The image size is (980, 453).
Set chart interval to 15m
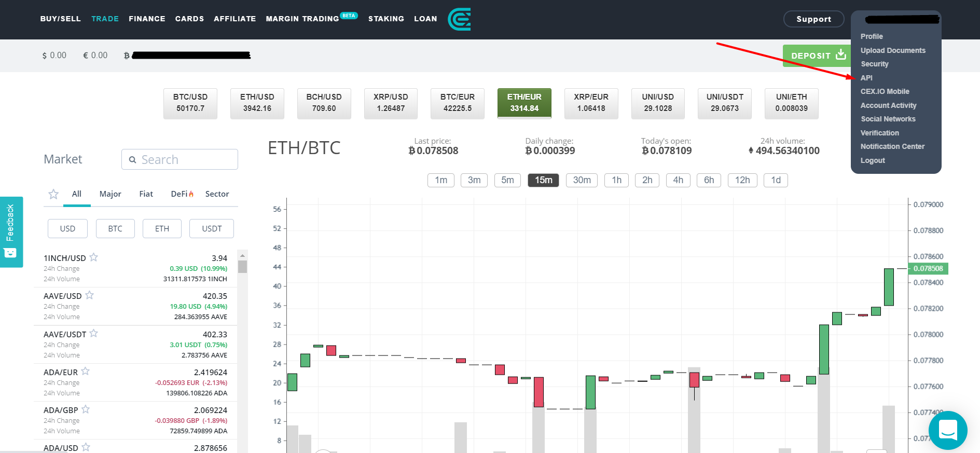[543, 180]
